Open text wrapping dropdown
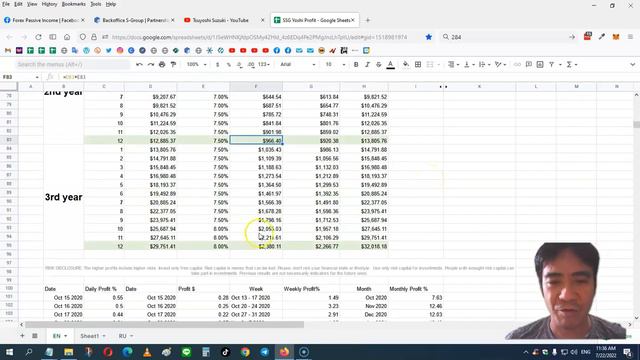This screenshot has height=360, width=640. [x=484, y=64]
